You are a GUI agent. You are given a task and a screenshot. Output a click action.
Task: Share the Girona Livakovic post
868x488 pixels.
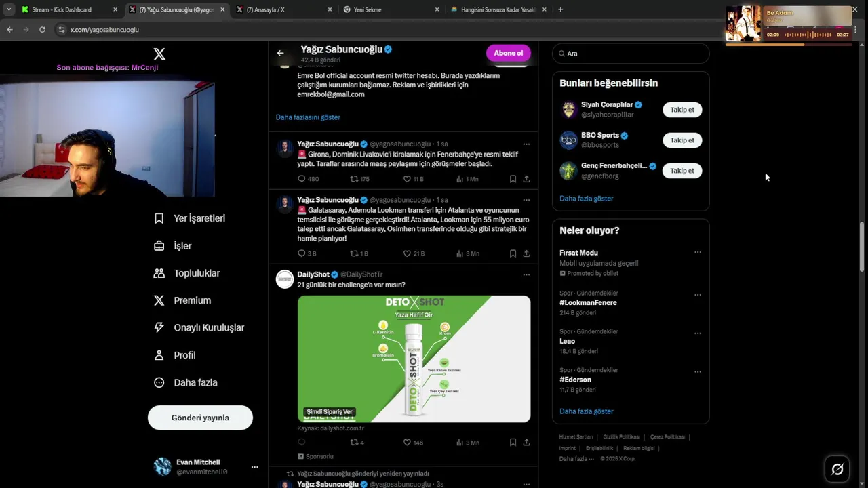pos(526,179)
